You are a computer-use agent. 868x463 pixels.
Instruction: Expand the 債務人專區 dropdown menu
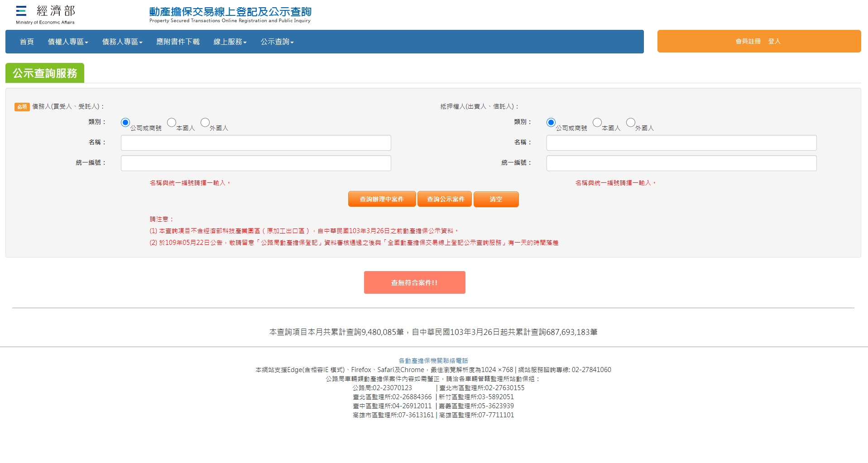tap(122, 42)
